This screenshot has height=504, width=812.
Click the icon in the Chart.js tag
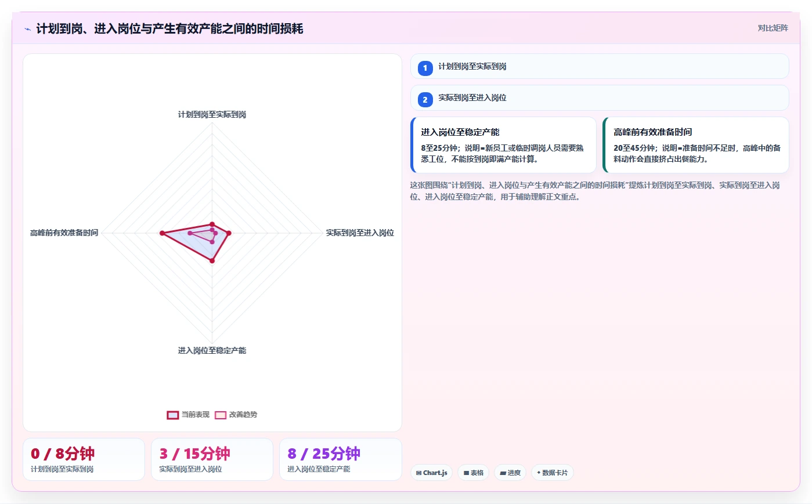418,473
